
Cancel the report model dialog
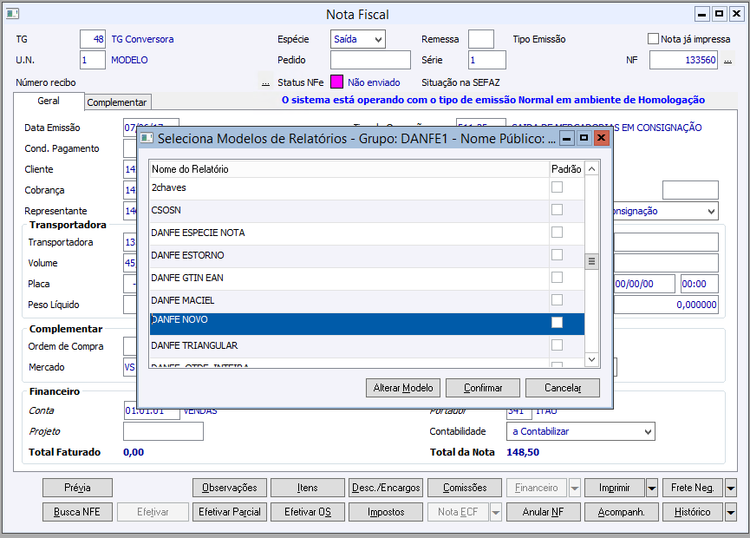[562, 388]
